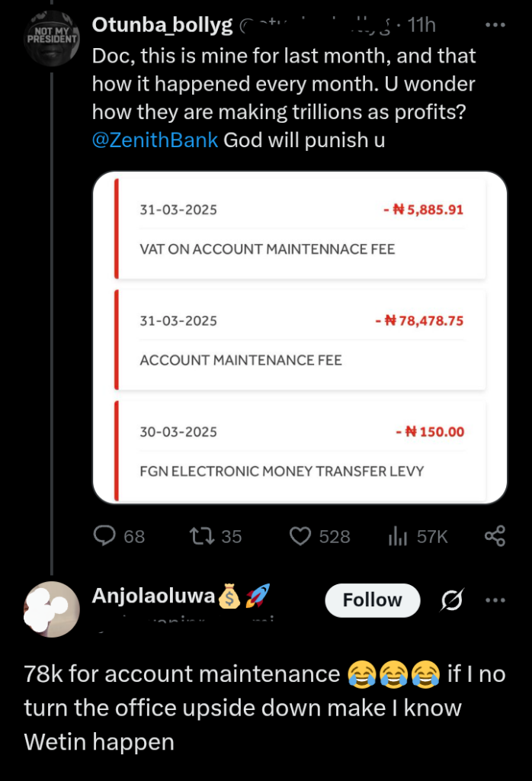The image size is (532, 781).
Task: Open the Grok slash icon beside Follow
Action: click(452, 599)
